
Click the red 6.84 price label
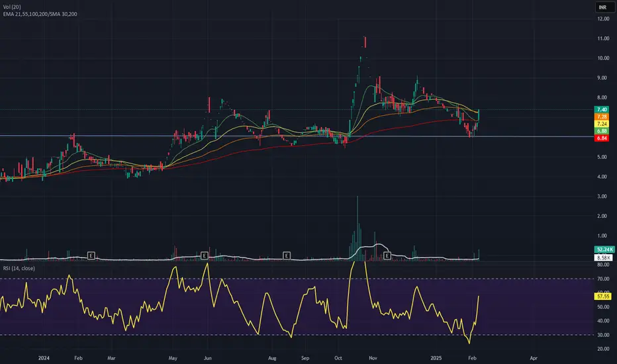tap(602, 138)
